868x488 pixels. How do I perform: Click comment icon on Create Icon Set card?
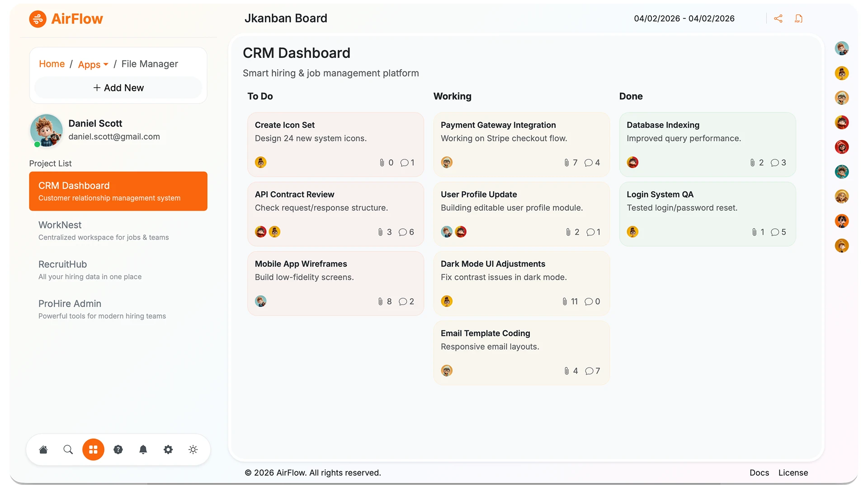point(404,163)
